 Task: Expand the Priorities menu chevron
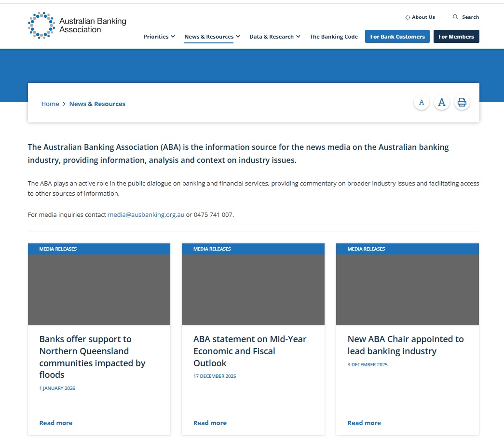[x=173, y=37]
